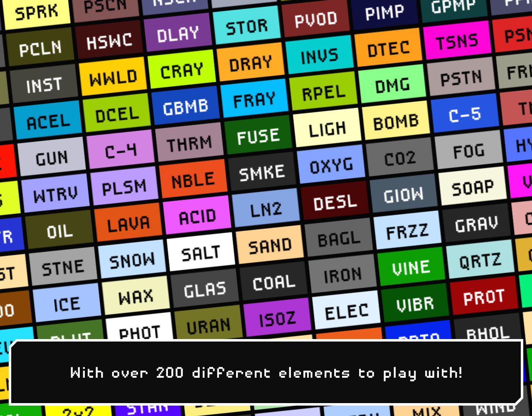Select the COAL element
532x416 pixels.
(273, 281)
